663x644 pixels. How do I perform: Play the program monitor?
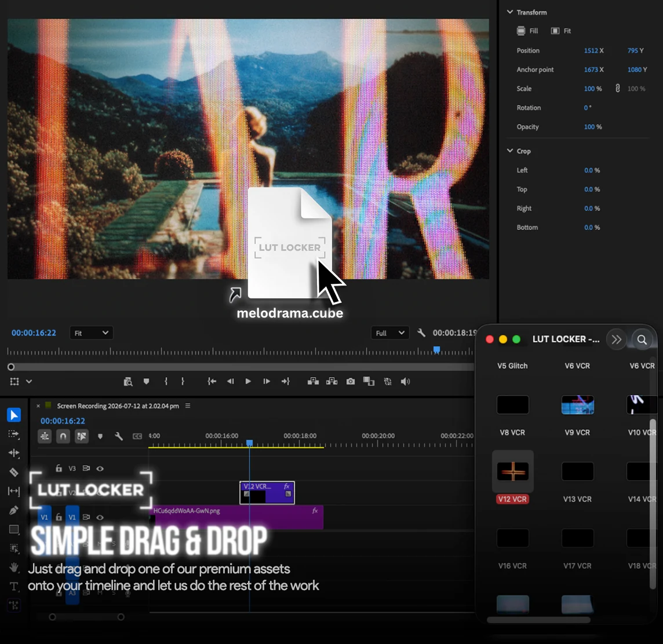tap(248, 382)
